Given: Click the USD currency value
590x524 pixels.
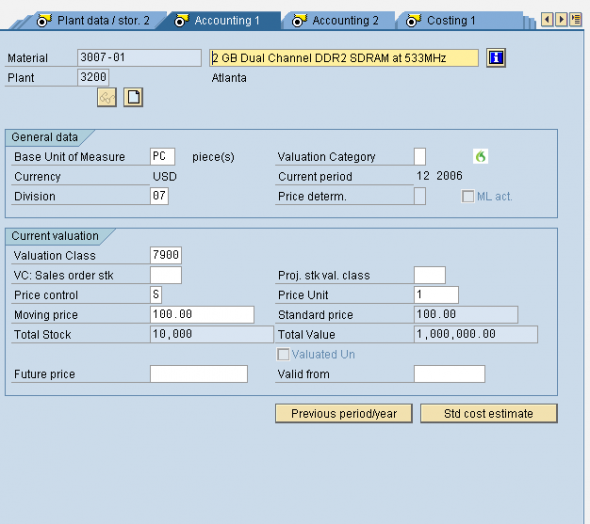Looking at the screenshot, I should pyautogui.click(x=164, y=176).
